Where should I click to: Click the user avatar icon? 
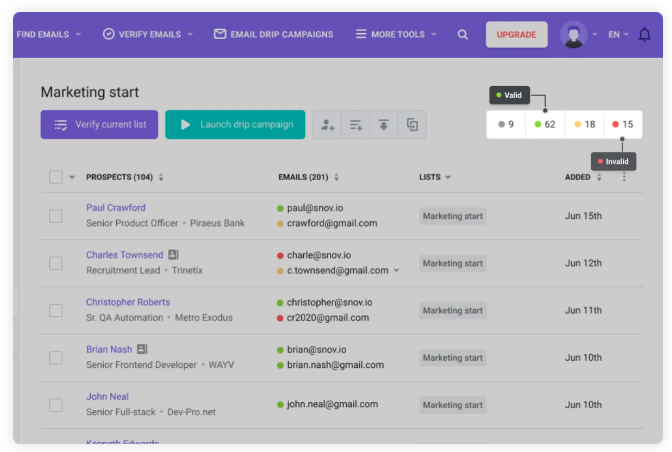pyautogui.click(x=573, y=34)
